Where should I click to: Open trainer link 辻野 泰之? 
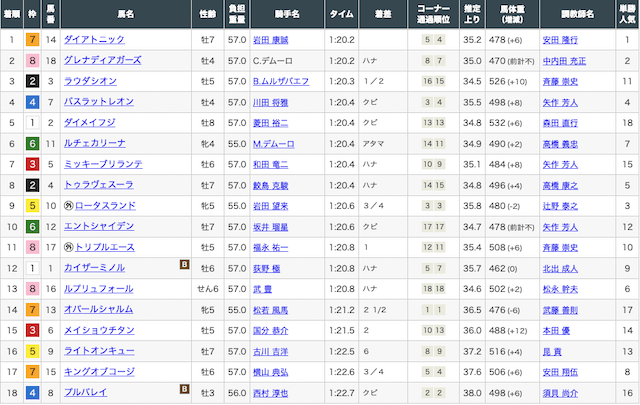pos(560,206)
